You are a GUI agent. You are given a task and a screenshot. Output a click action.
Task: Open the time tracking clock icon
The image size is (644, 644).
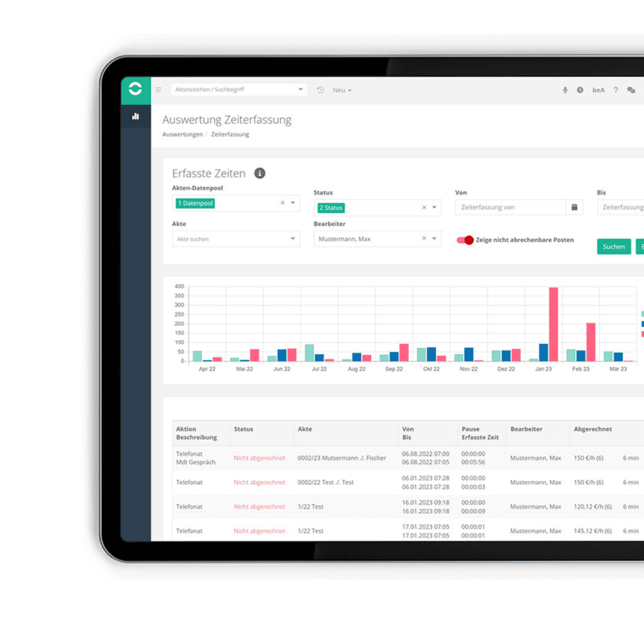point(580,90)
